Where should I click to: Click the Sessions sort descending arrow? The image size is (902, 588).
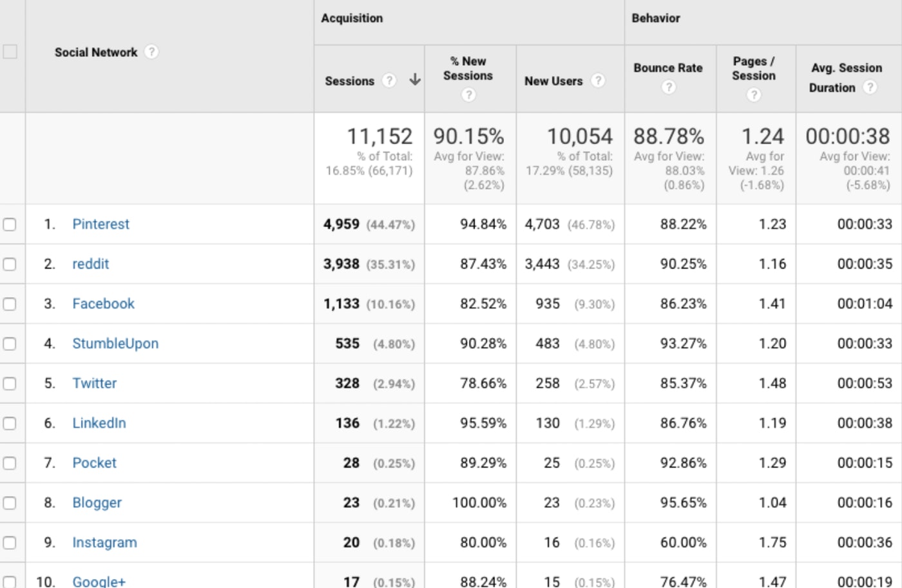pyautogui.click(x=416, y=80)
